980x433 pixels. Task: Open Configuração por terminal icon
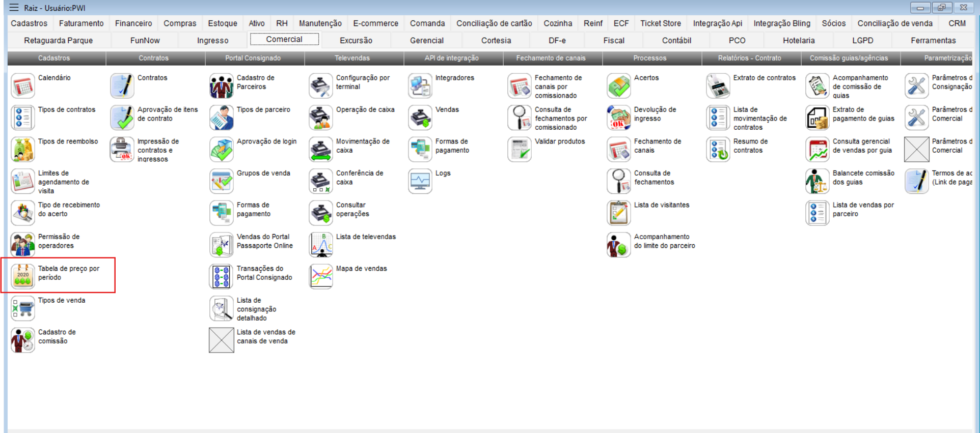321,86
